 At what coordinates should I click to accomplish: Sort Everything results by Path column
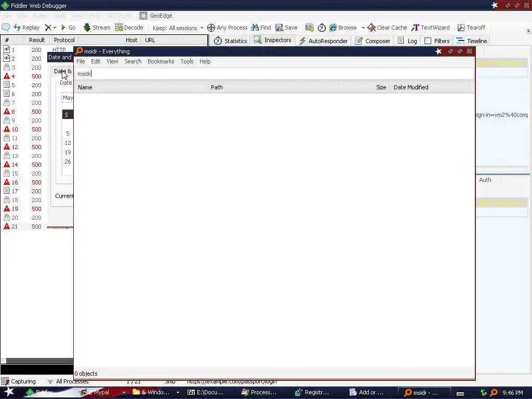pos(273,87)
